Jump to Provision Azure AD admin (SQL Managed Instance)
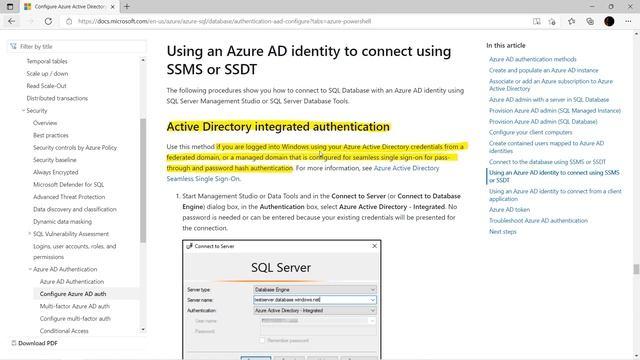 555,111
